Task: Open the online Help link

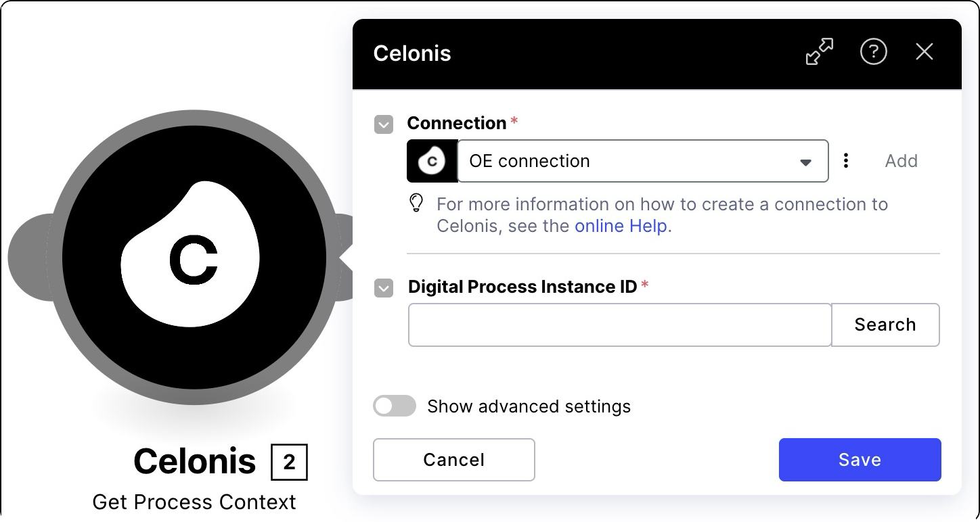Action: 619,225
